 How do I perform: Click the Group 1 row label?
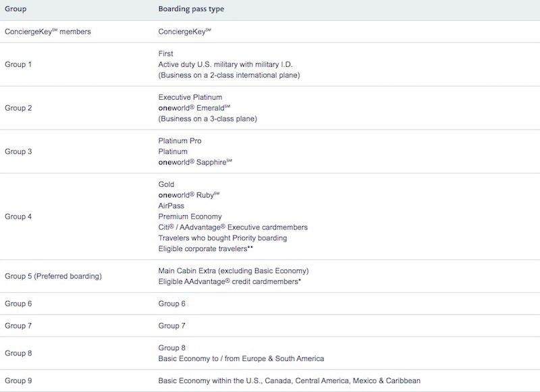(18, 64)
